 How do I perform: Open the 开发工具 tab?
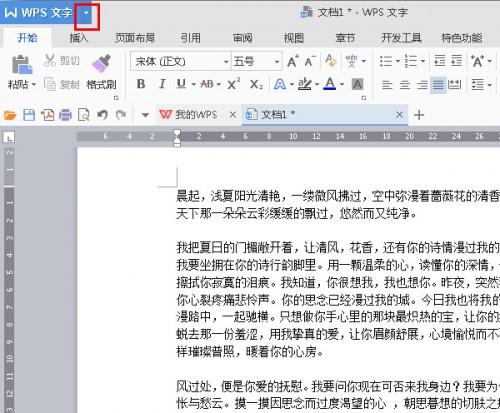pos(401,38)
